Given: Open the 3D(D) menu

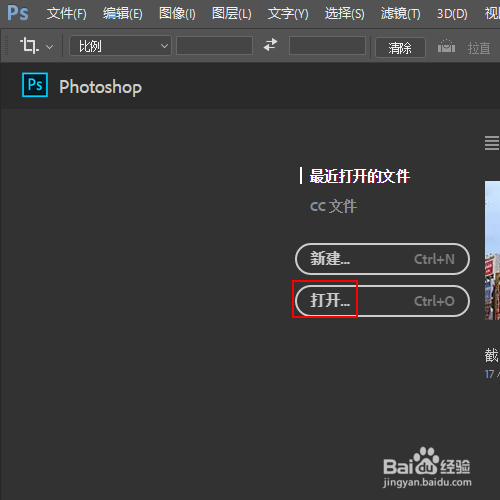Looking at the screenshot, I should 452,14.
